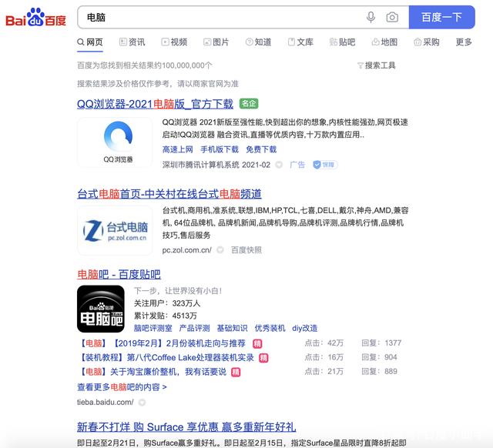
Task: Open 产品评测 link
Action: 194,329
